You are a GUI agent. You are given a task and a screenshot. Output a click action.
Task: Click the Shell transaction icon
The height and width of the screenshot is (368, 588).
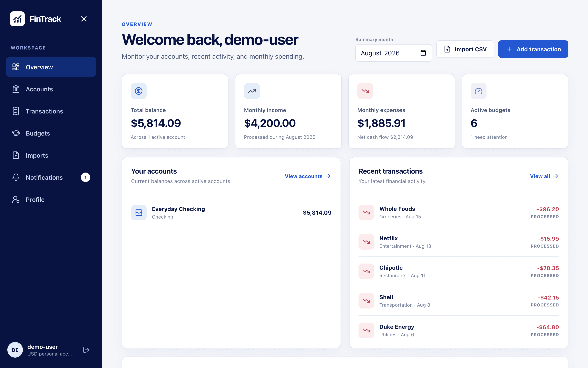(366, 301)
